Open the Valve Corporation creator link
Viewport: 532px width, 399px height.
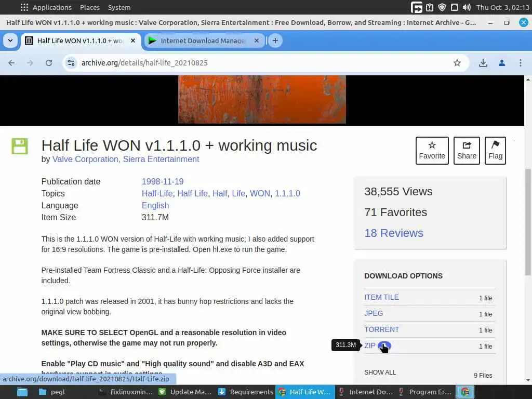pyautogui.click(x=85, y=159)
